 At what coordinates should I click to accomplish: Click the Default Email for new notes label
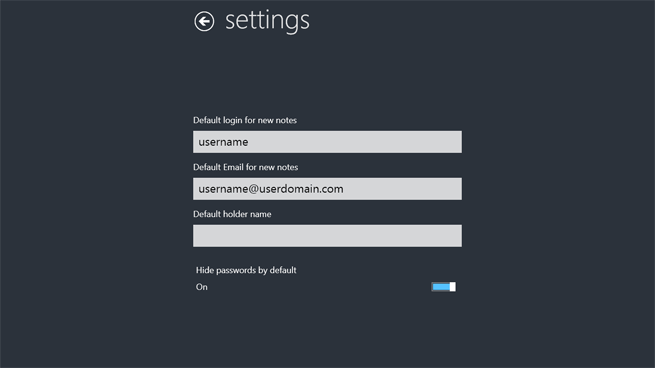(246, 167)
